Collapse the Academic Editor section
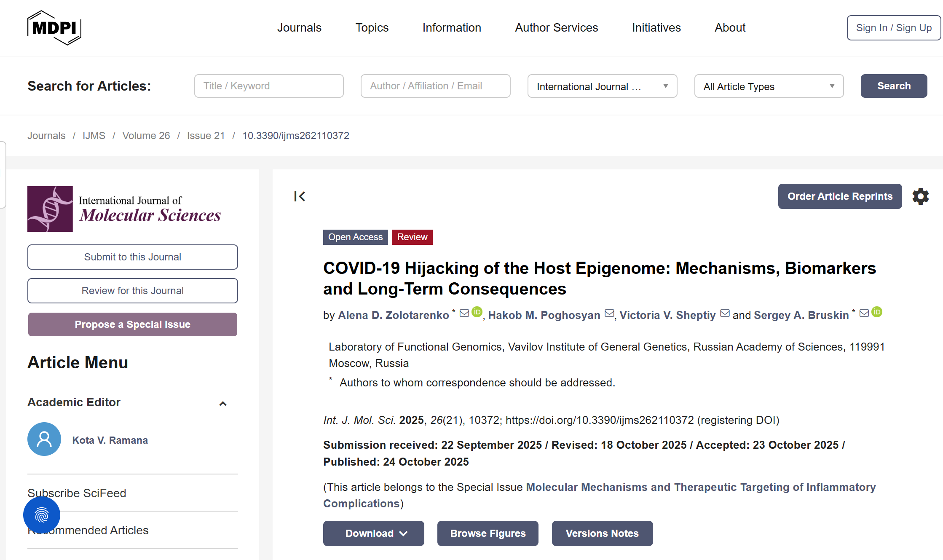The width and height of the screenshot is (943, 560). (x=223, y=404)
